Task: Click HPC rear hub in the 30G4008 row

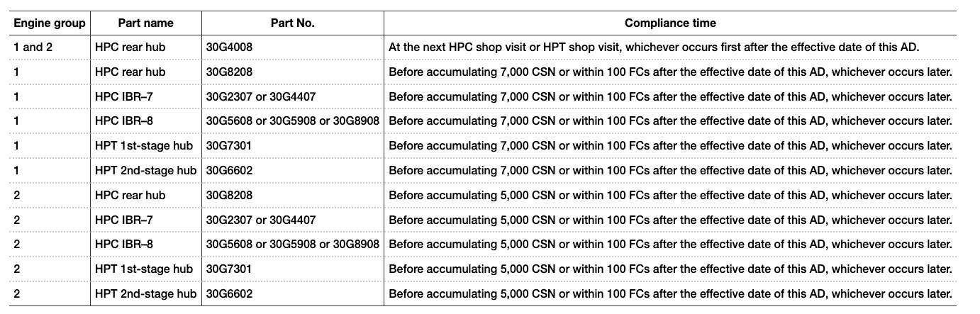Action: [x=130, y=47]
